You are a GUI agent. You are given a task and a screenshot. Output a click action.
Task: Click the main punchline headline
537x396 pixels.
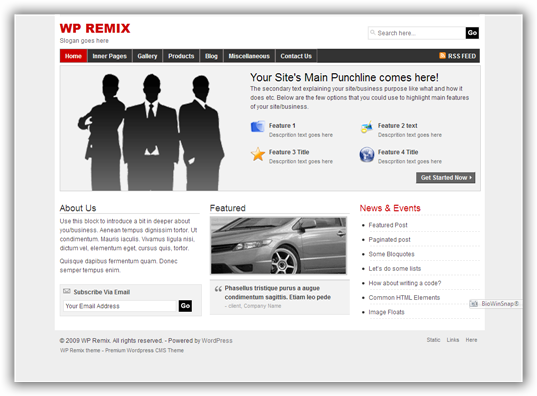344,77
